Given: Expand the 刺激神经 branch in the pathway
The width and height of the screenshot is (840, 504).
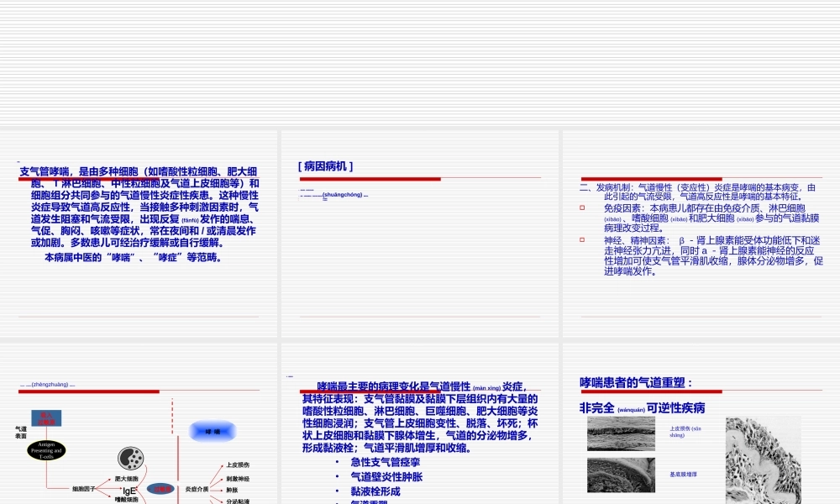Looking at the screenshot, I should 238,477.
